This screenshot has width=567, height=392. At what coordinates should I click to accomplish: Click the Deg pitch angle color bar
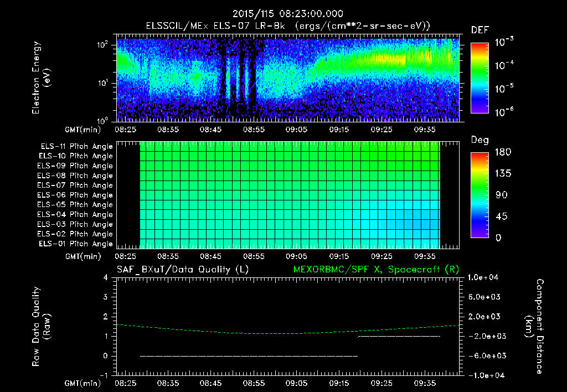[480, 195]
